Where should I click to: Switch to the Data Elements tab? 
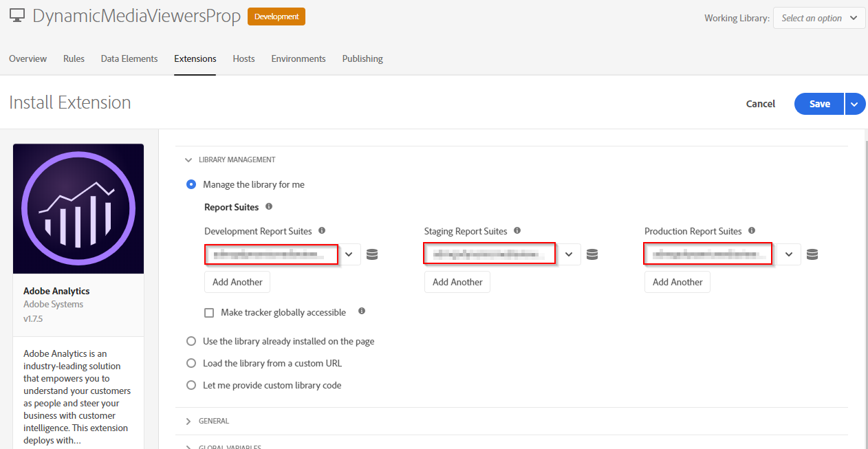tap(129, 59)
